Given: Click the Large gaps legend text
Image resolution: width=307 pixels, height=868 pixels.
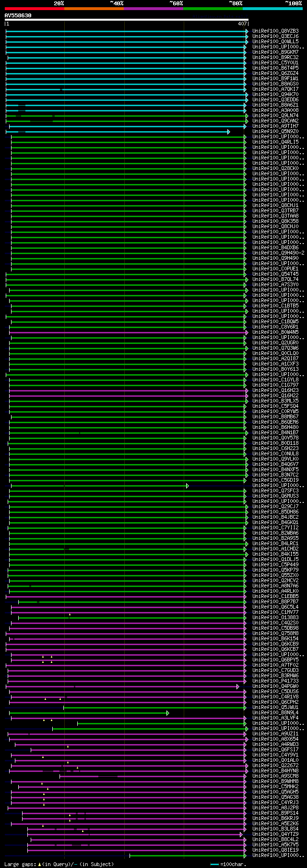Looking at the screenshot, I should tap(59, 864).
